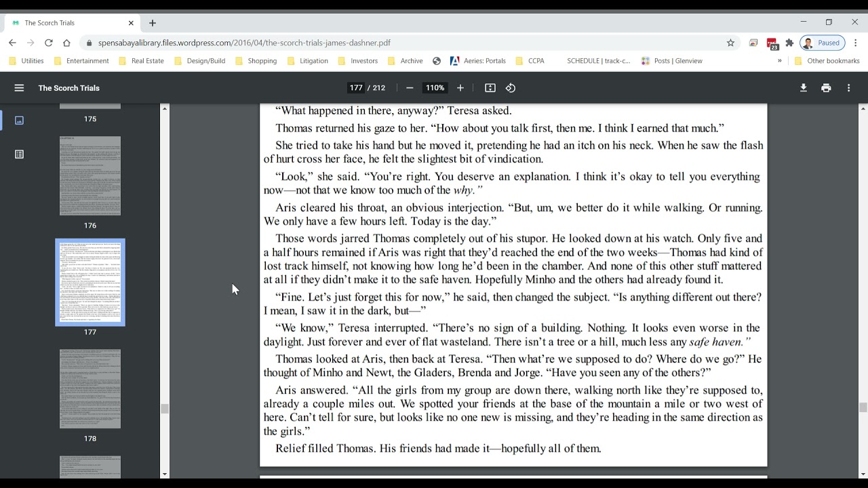Click the page label "176" in sidebar
The height and width of the screenshot is (488, 868).
tap(90, 226)
